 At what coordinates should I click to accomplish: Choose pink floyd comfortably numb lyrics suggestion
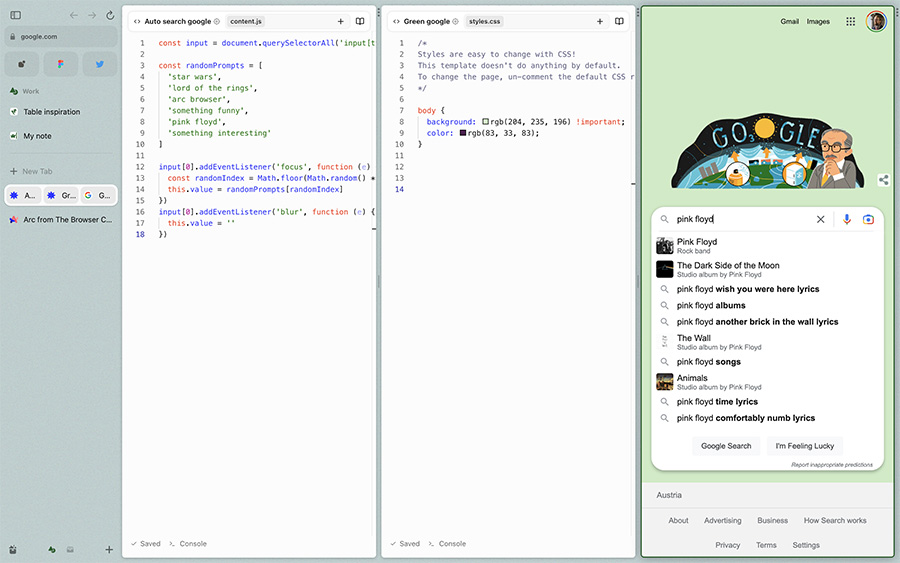(x=768, y=418)
